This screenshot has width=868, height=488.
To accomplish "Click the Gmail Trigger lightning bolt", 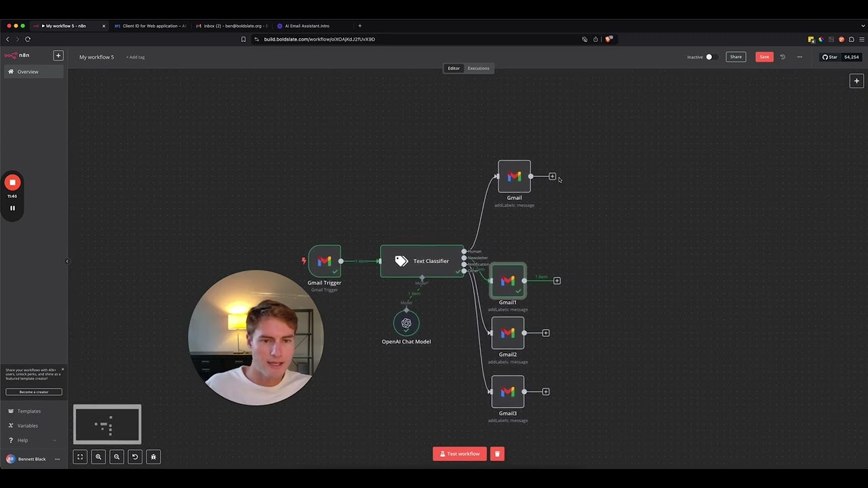I will click(304, 261).
